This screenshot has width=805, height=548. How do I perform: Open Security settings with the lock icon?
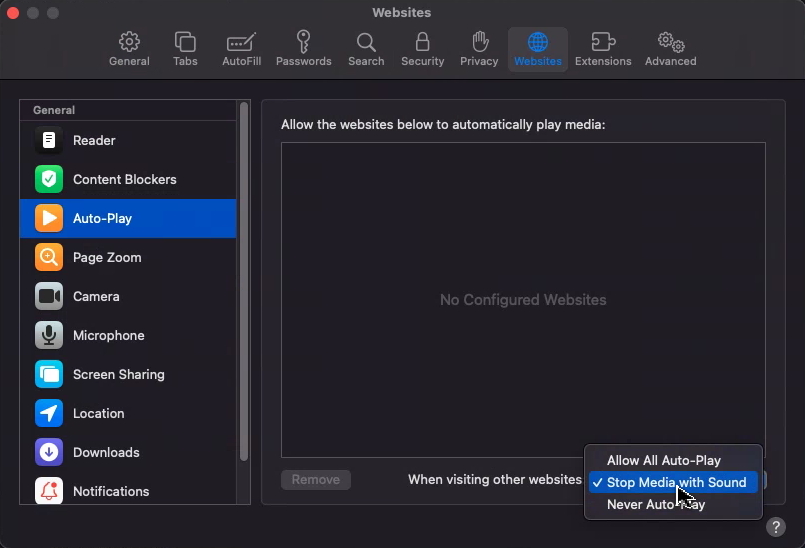click(x=422, y=49)
